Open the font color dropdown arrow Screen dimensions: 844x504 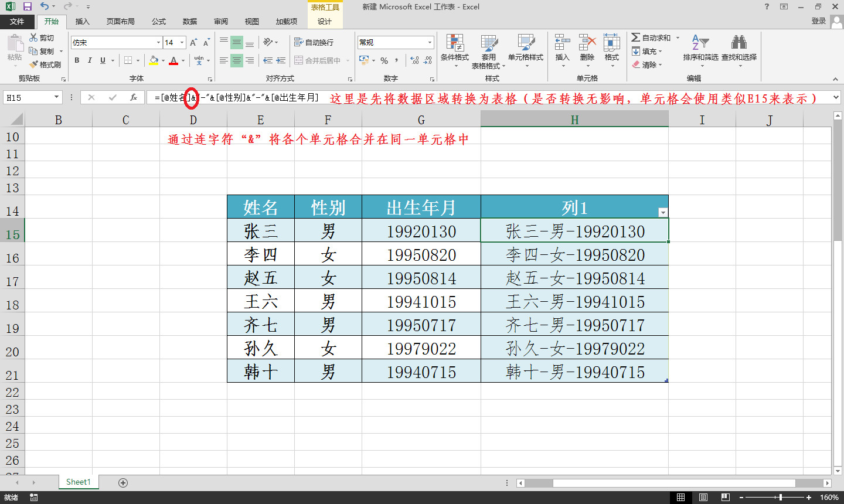tap(183, 60)
